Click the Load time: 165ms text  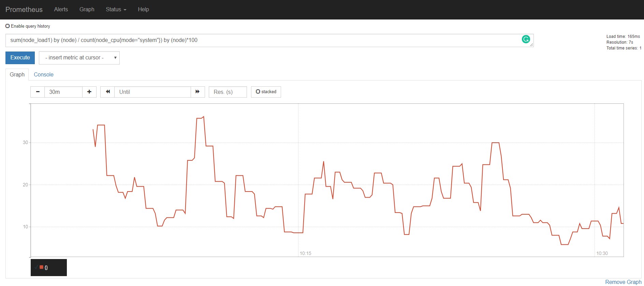pyautogui.click(x=623, y=37)
